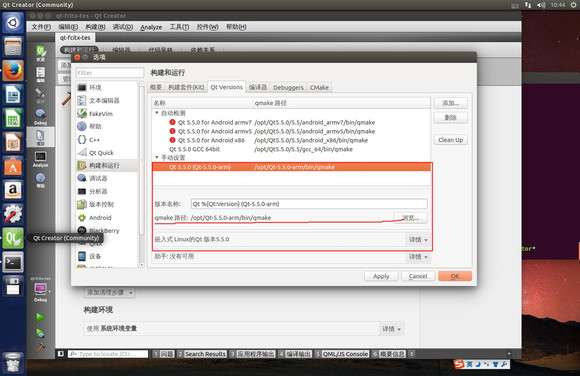Viewport: 580px width, 376px height.
Task: Expand 详情 next to 助手 row
Action: click(418, 256)
